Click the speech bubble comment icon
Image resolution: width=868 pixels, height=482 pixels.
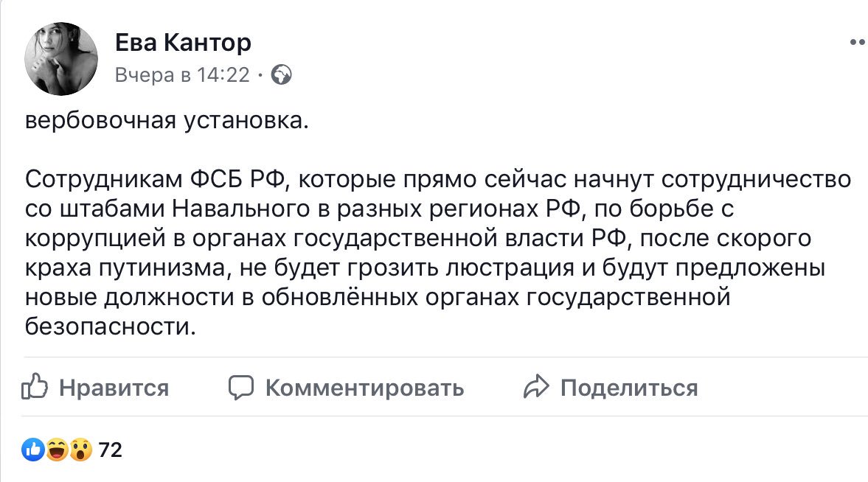(x=241, y=387)
